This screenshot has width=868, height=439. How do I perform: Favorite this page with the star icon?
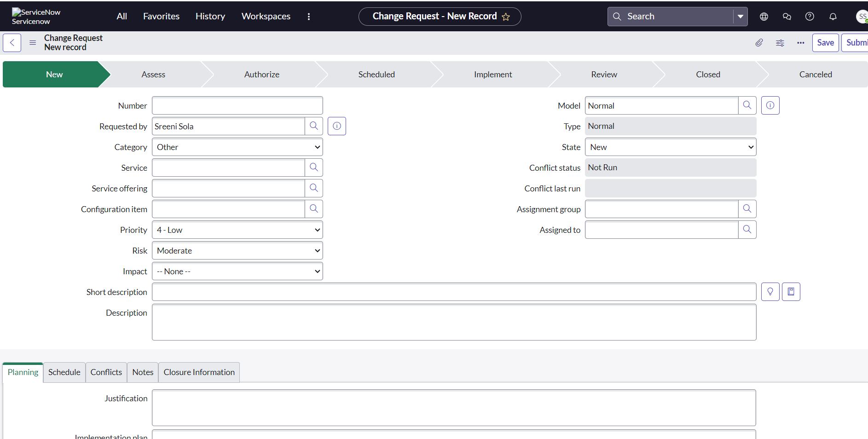pyautogui.click(x=506, y=17)
